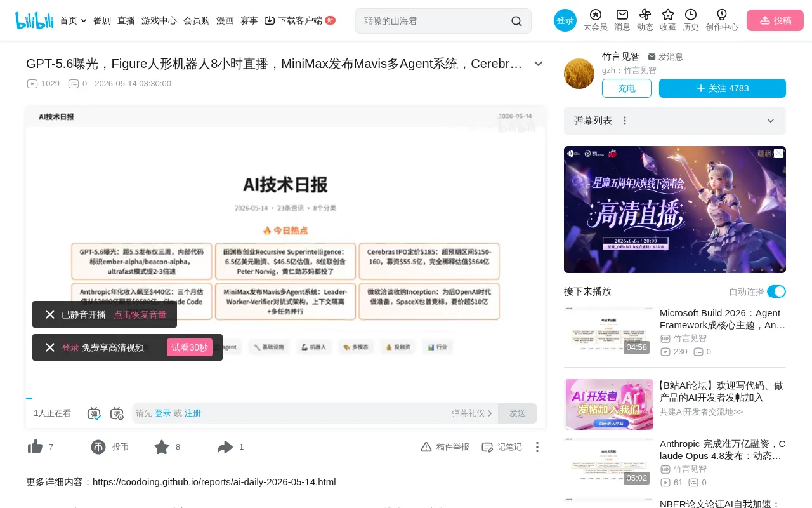Favorite the video with star icon
This screenshot has height=508, width=812.
click(x=162, y=447)
